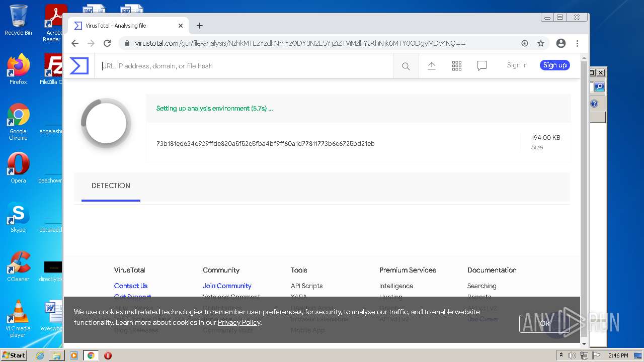Click the Contact Us link
The image size is (644, 362).
131,286
